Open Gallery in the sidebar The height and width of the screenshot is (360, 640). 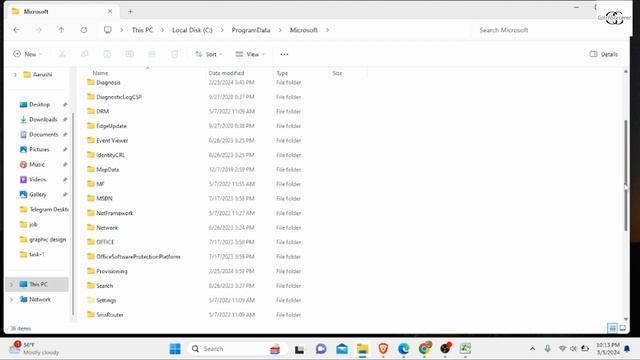(x=38, y=194)
